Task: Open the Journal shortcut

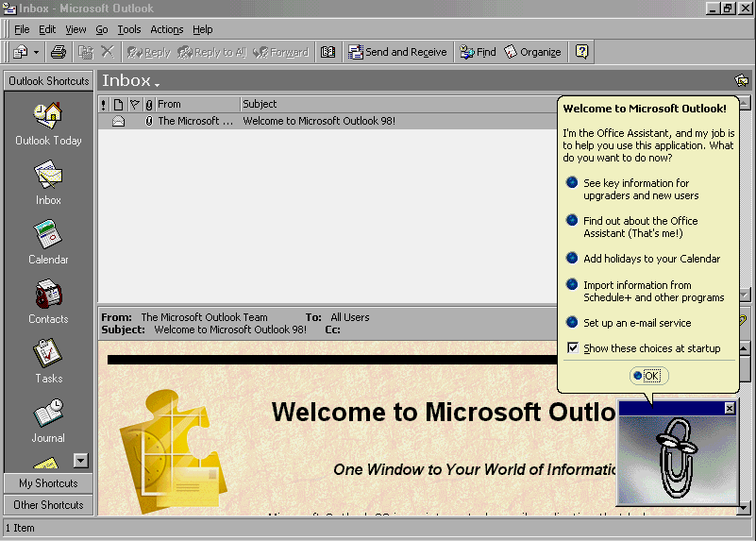Action: pyautogui.click(x=48, y=421)
